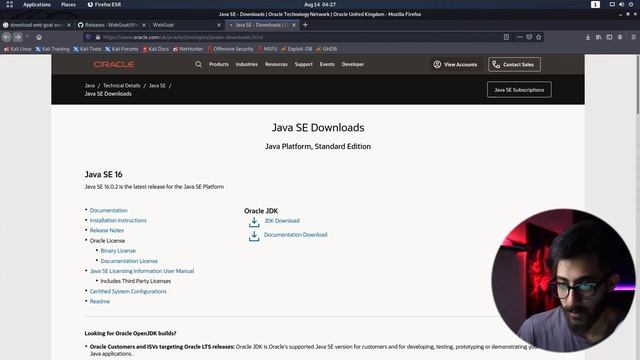Open a new tab with plus button
The height and width of the screenshot is (360, 640).
click(305, 25)
